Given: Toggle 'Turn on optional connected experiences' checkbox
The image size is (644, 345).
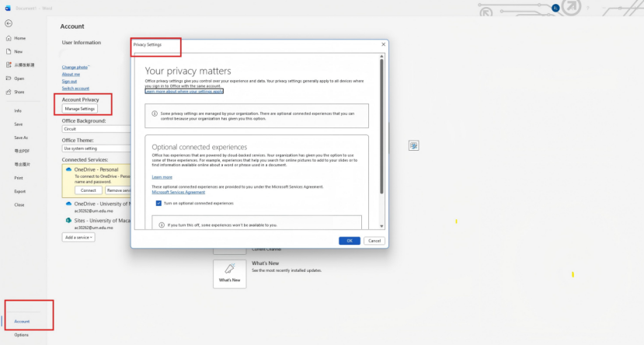Looking at the screenshot, I should tap(158, 204).
